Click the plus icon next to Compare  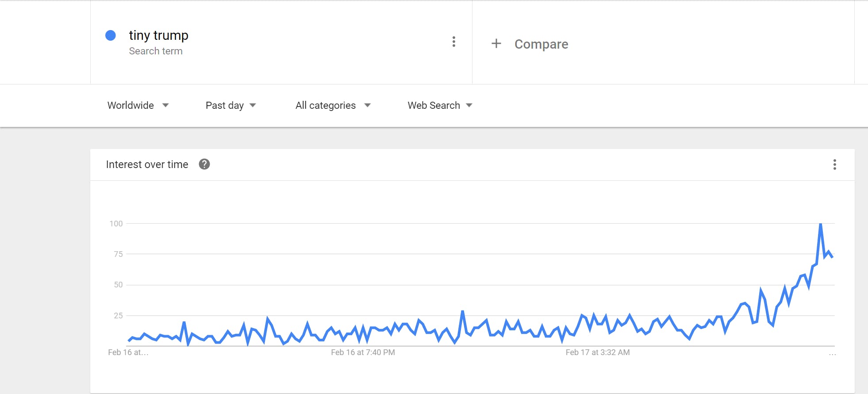point(496,43)
